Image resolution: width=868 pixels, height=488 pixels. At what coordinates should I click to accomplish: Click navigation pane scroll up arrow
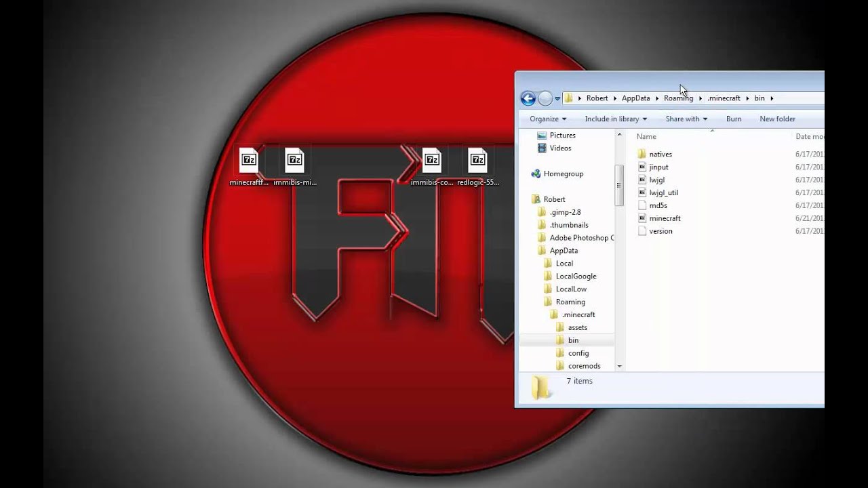(619, 135)
